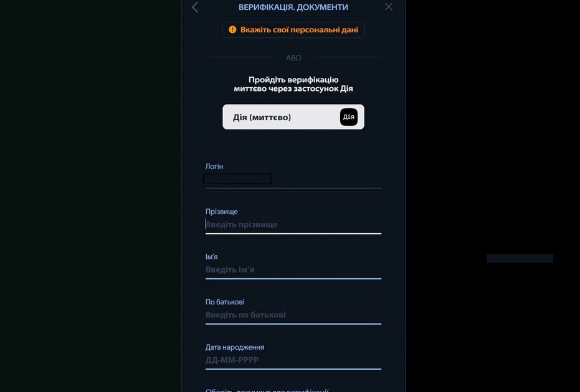Click the "АБО" divider text

(x=293, y=58)
